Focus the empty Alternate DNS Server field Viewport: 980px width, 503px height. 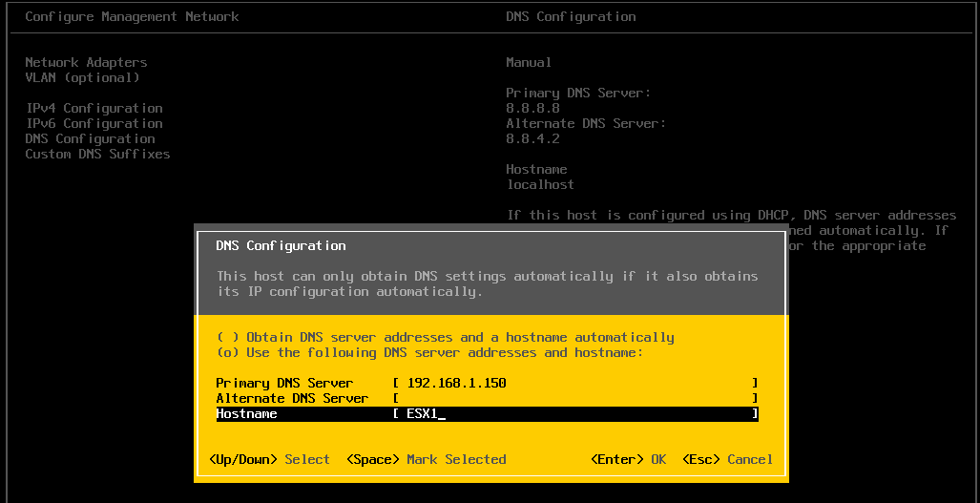(x=575, y=398)
